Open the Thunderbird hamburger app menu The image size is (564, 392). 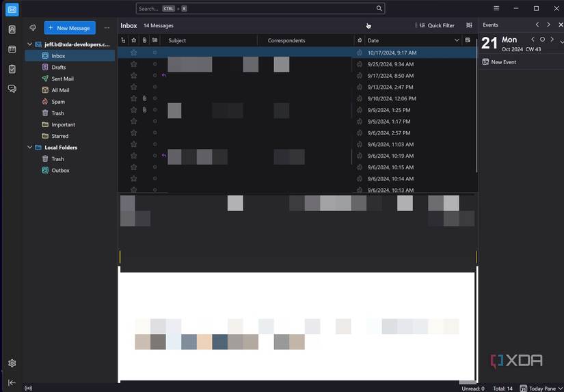tap(496, 8)
